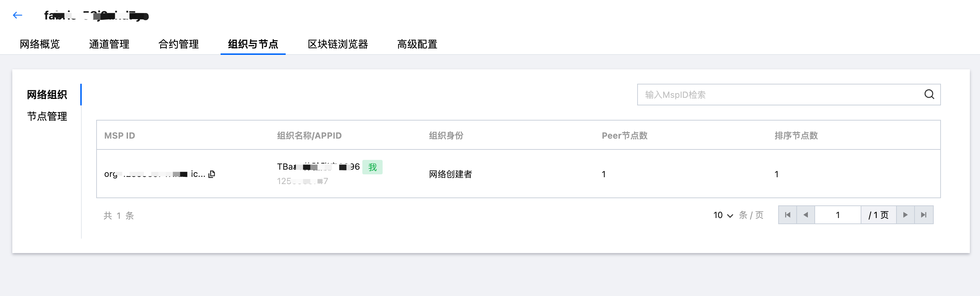Click the green 我 badge
This screenshot has width=980, height=296.
click(x=372, y=167)
